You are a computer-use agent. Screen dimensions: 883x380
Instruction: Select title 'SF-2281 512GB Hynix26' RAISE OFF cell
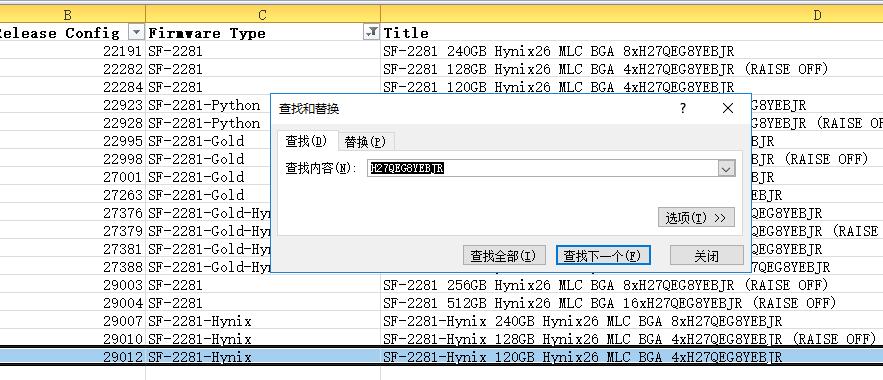(x=632, y=303)
